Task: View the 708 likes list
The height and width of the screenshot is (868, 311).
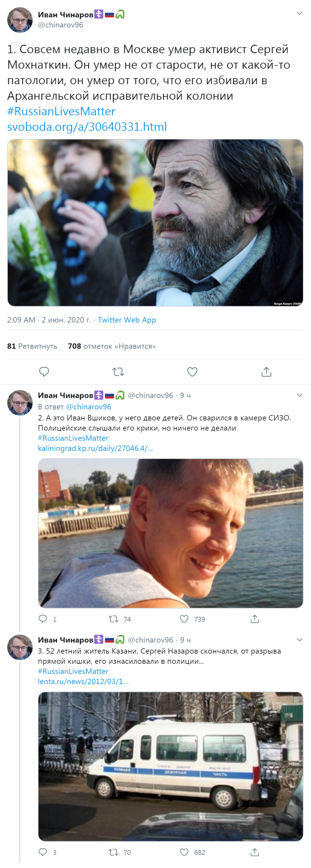Action: pos(112,346)
